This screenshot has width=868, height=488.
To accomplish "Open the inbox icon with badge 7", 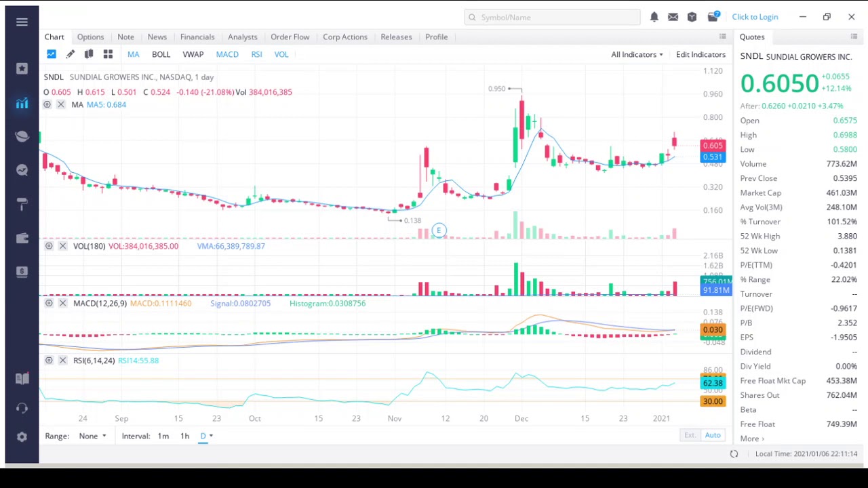I will point(713,16).
